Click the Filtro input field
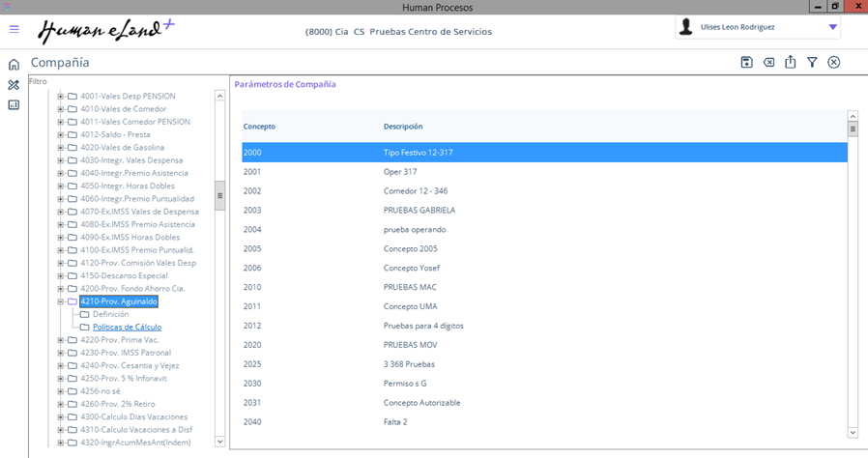Viewport: 868px width, 458px height. point(126,82)
